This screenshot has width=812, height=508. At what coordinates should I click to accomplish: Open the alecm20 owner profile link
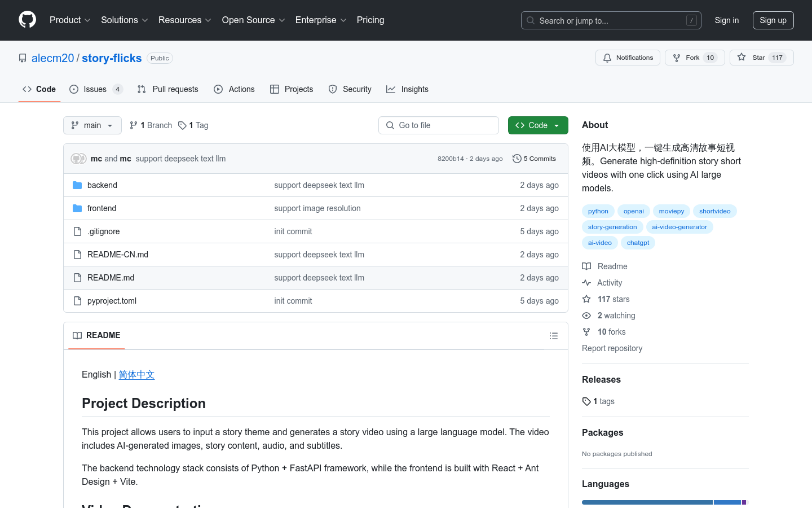click(x=53, y=58)
